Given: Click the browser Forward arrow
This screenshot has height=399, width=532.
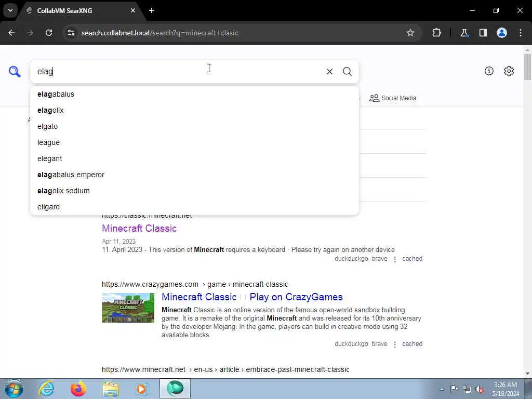Looking at the screenshot, I should (30, 33).
